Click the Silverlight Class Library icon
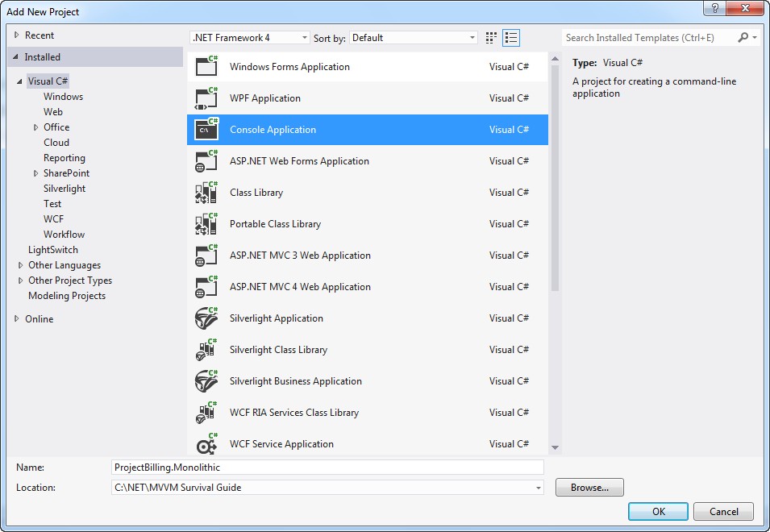This screenshot has width=770, height=532. [x=206, y=349]
